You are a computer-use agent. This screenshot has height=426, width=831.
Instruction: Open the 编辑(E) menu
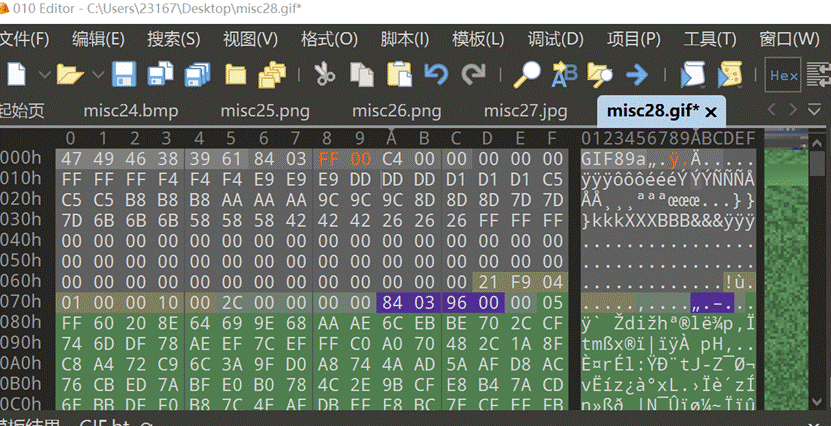click(98, 39)
